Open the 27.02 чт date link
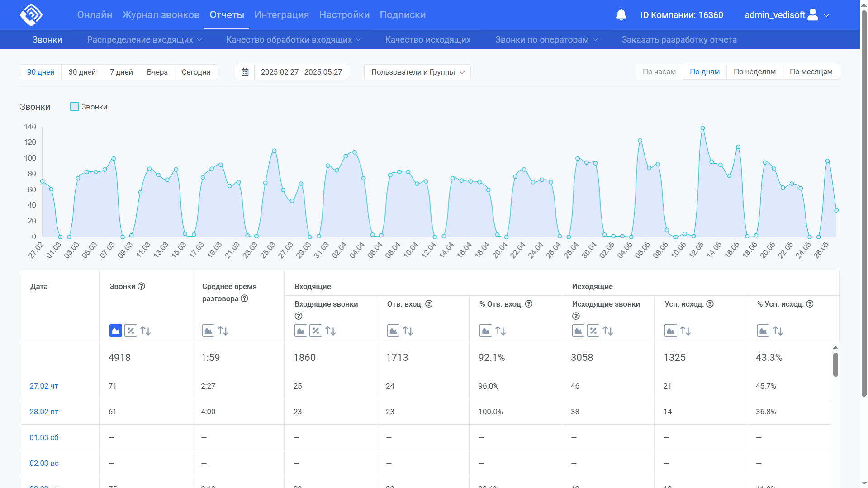 44,386
